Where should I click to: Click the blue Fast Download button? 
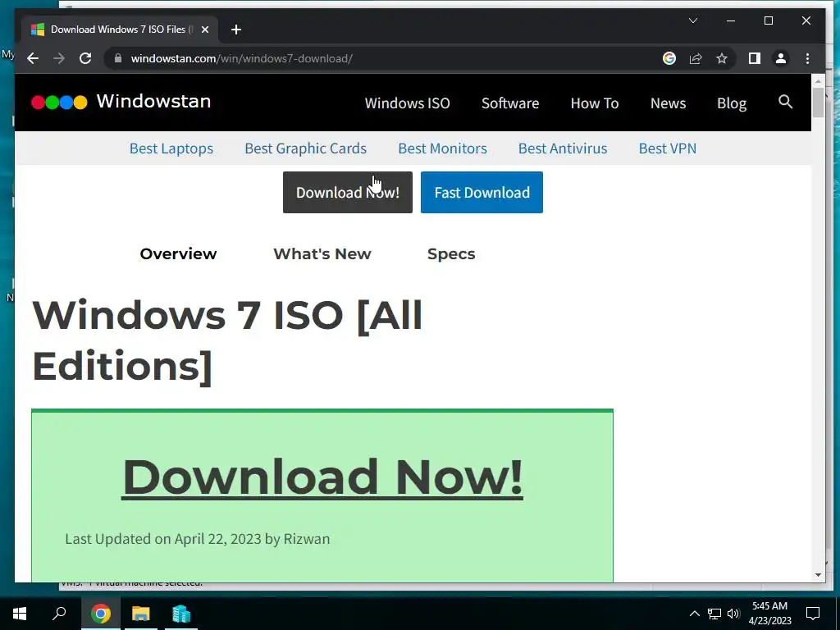pyautogui.click(x=482, y=192)
